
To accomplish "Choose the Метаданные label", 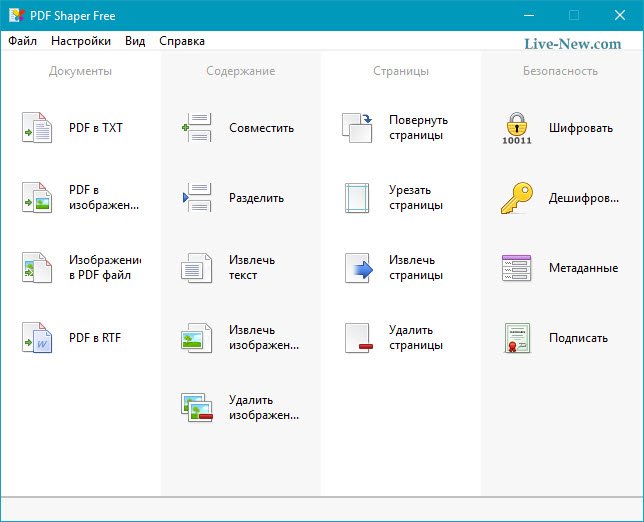I will point(583,268).
